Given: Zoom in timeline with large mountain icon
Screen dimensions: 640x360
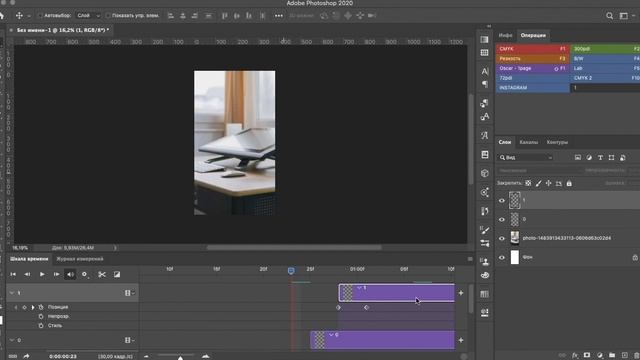Looking at the screenshot, I should 206,356.
